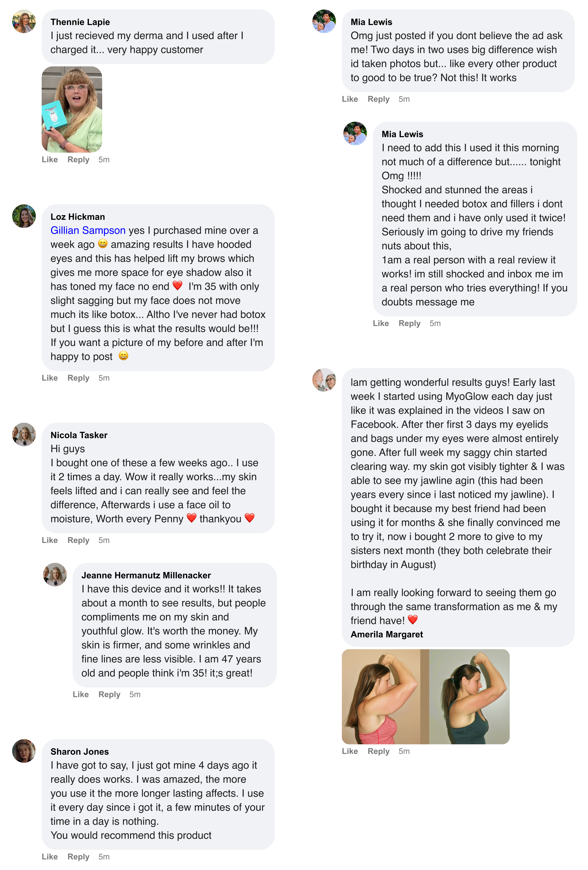The height and width of the screenshot is (870, 588).
Task: Reply to Loz Hickman's comment
Action: (78, 378)
